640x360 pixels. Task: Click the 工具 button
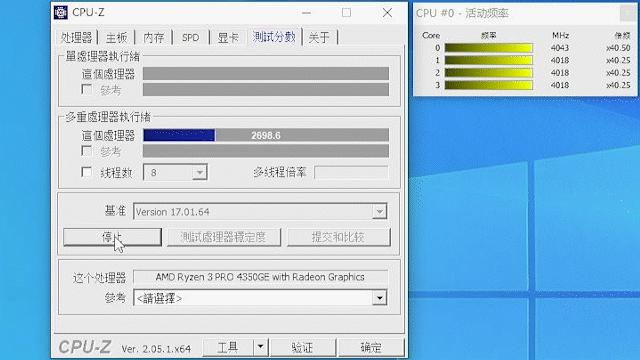[x=228, y=347]
